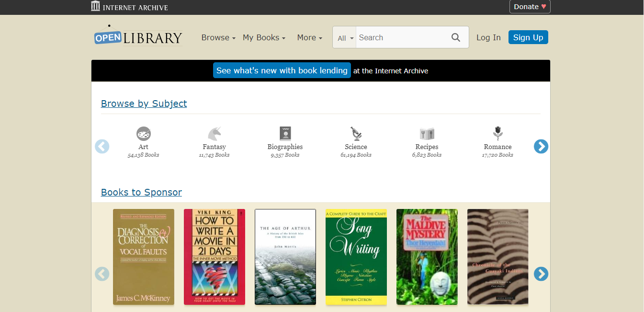Click the Recipes utensils icon
This screenshot has height=312, width=644.
(427, 133)
